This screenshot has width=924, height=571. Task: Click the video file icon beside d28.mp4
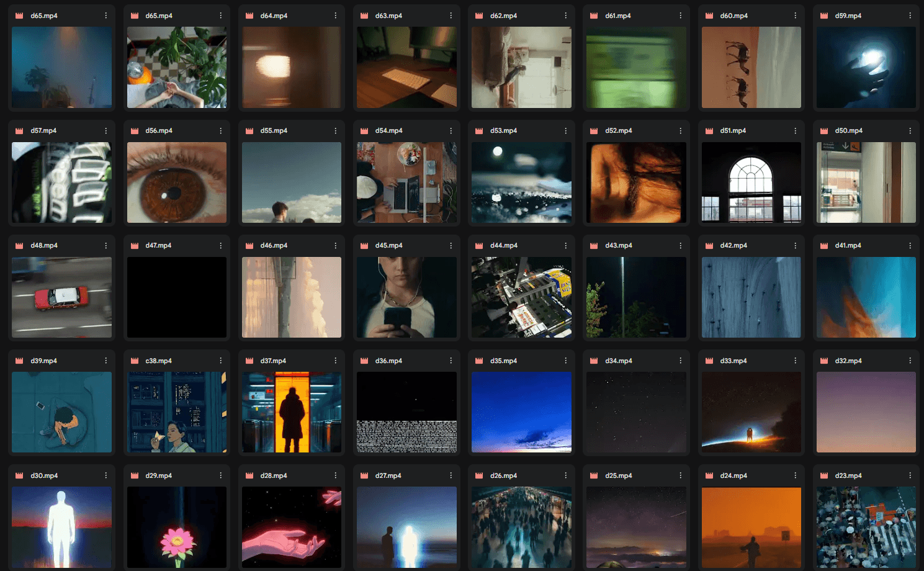(x=249, y=476)
